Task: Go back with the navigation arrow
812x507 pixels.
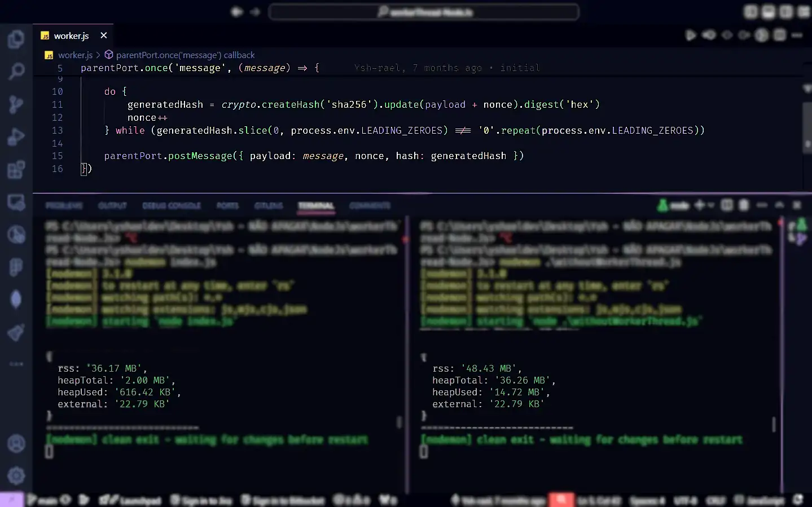Action: click(237, 12)
